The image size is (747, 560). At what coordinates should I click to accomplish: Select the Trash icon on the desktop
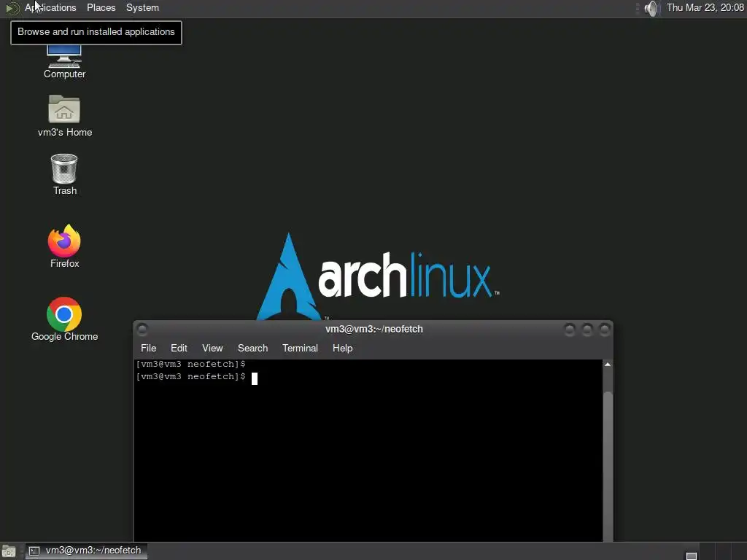(x=64, y=174)
